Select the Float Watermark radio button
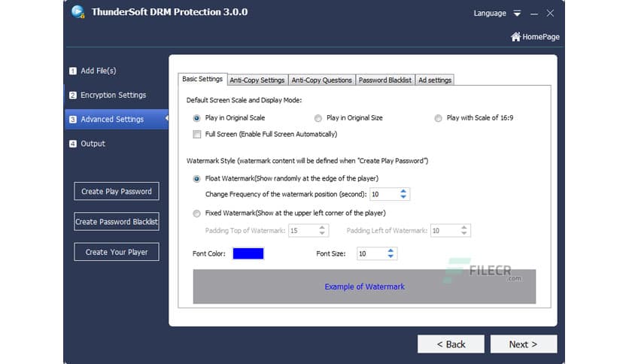The height and width of the screenshot is (364, 629). pos(196,179)
